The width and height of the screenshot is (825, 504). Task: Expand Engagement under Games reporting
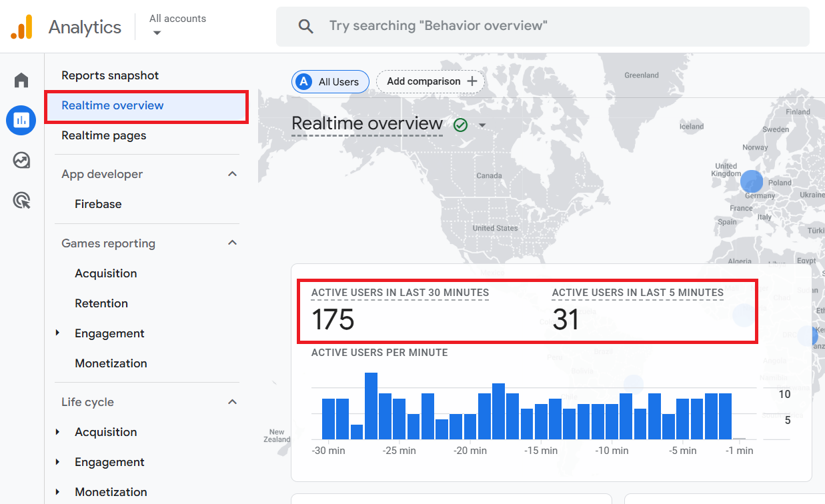click(x=57, y=333)
